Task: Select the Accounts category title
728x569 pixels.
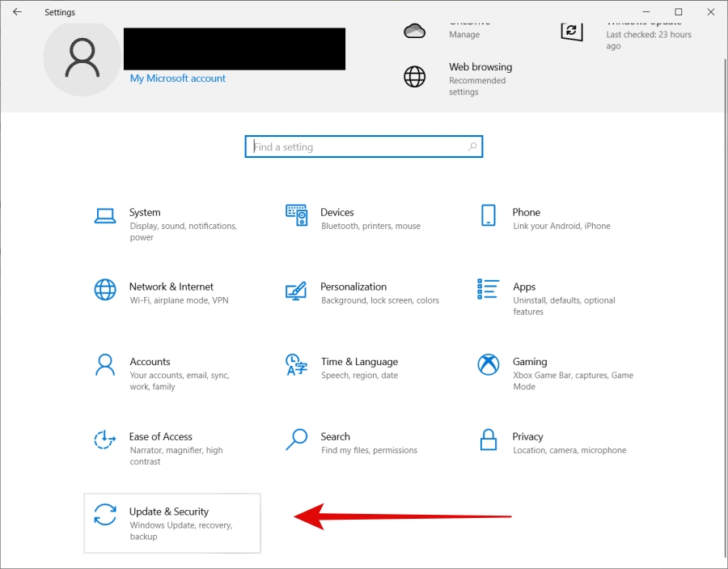Action: (150, 361)
